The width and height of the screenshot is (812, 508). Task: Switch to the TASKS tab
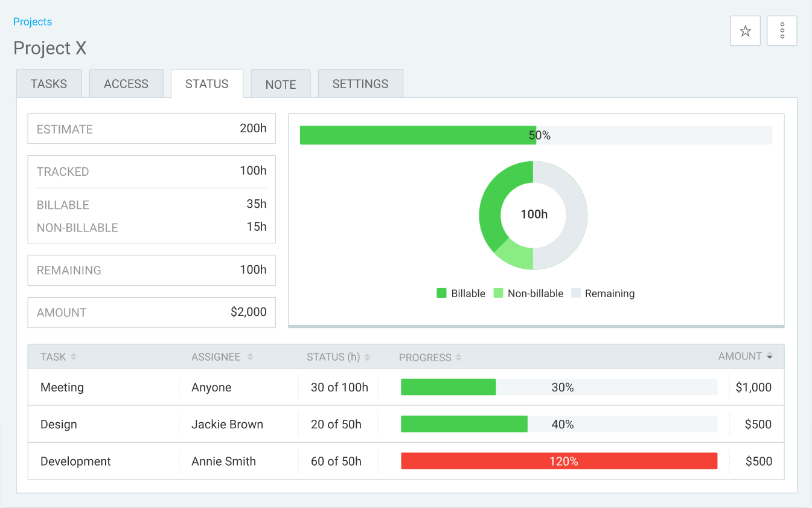[x=49, y=83]
